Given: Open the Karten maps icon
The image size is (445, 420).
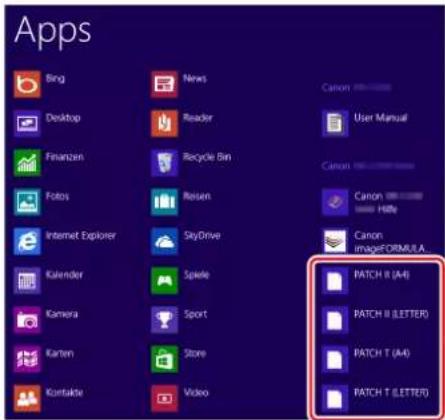Looking at the screenshot, I should [x=27, y=359].
